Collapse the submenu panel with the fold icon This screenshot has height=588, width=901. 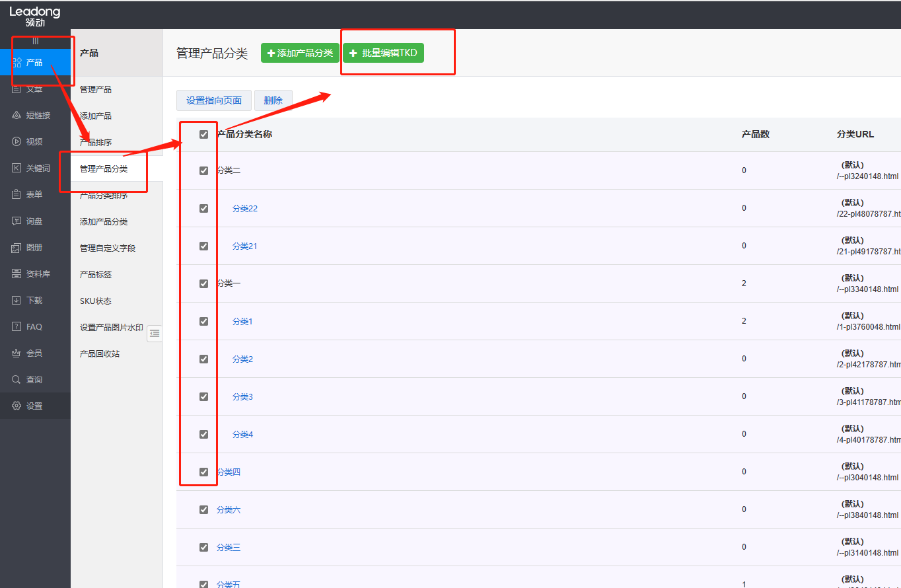[155, 334]
